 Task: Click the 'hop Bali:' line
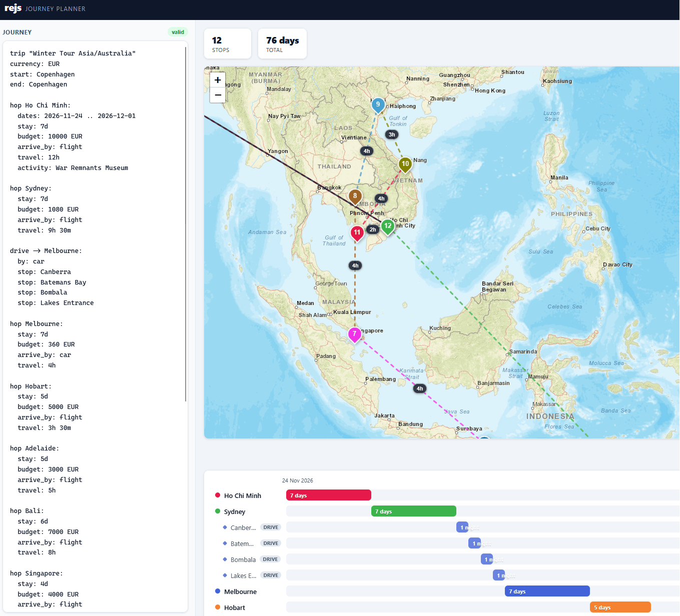tap(27, 511)
